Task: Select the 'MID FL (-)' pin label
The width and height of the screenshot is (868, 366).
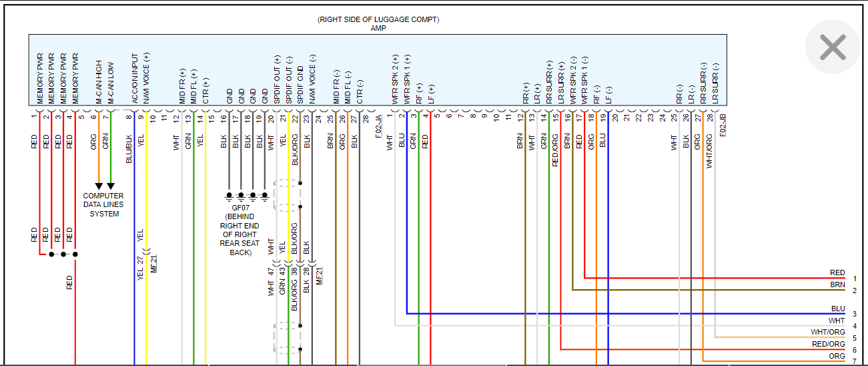Action: pyautogui.click(x=348, y=86)
